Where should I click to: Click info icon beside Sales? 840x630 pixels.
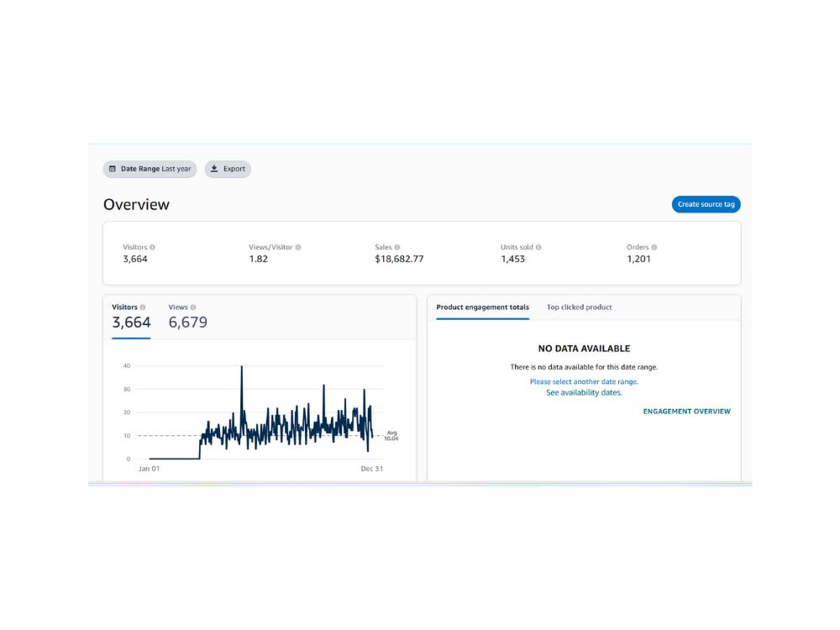(397, 248)
